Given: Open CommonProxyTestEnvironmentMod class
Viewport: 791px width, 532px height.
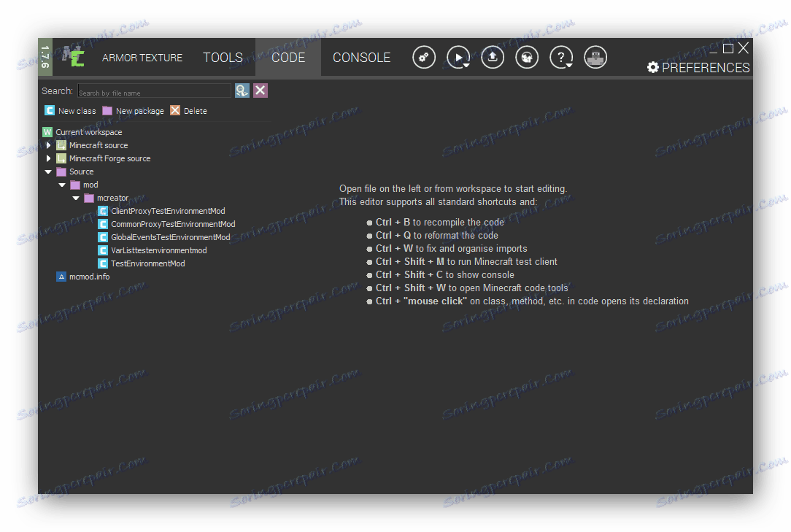Looking at the screenshot, I should [x=173, y=224].
